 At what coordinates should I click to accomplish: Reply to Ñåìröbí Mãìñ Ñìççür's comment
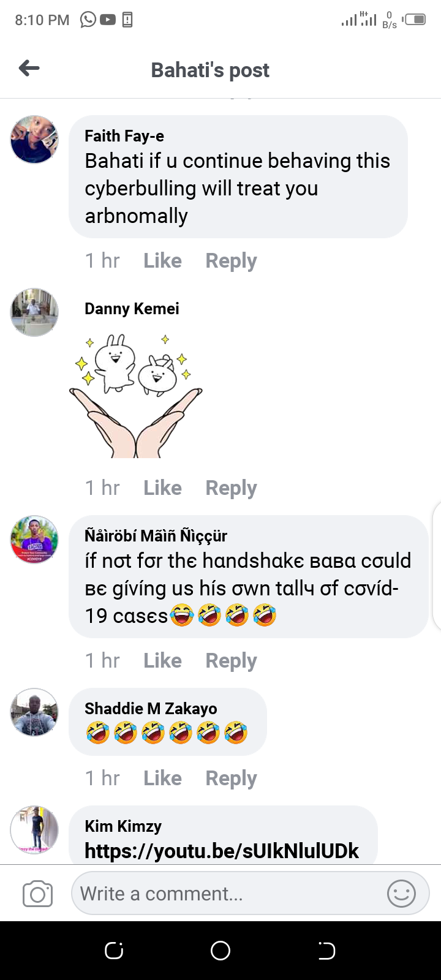pos(231,661)
